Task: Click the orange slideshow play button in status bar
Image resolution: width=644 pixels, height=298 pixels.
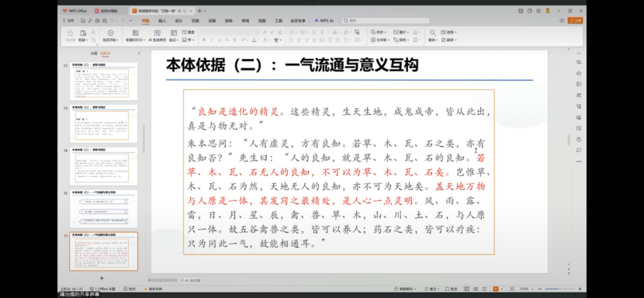Action: point(496,289)
